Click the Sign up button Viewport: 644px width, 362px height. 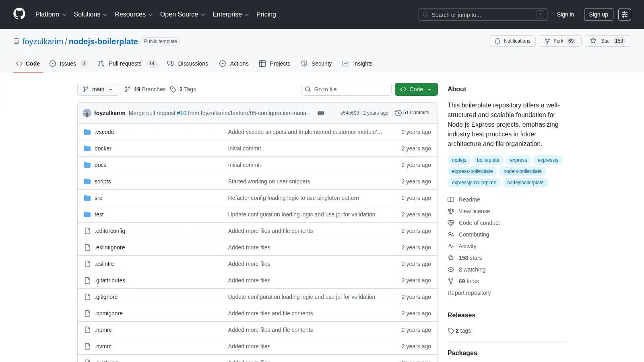(599, 14)
